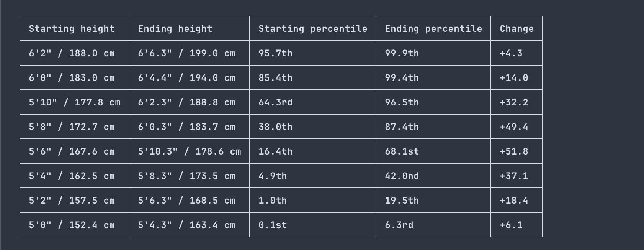Screen dimensions: 644x250
Task: Click the "Starting height" column header
Action: [72, 29]
